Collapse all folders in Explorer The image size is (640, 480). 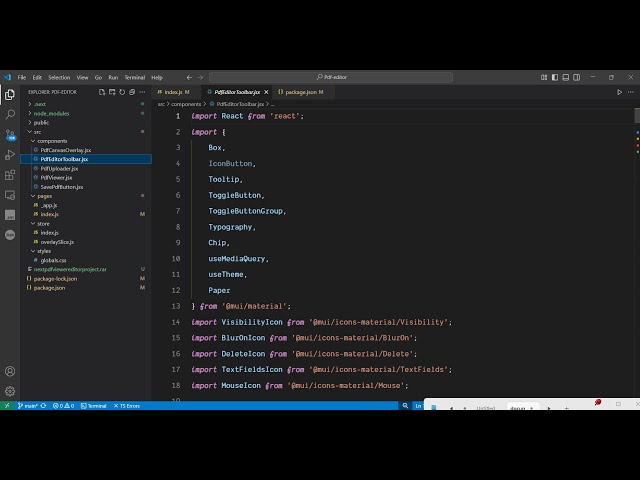[132, 92]
